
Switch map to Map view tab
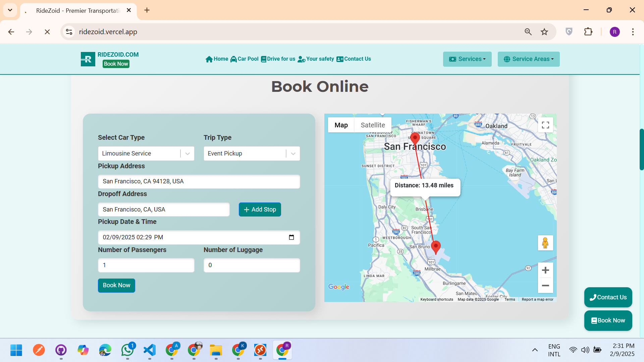[341, 125]
